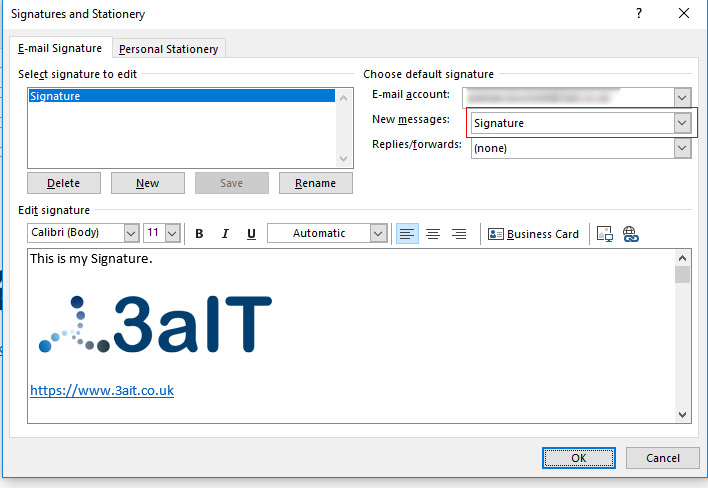This screenshot has width=708, height=488.
Task: Insert a Business Card
Action: (533, 234)
